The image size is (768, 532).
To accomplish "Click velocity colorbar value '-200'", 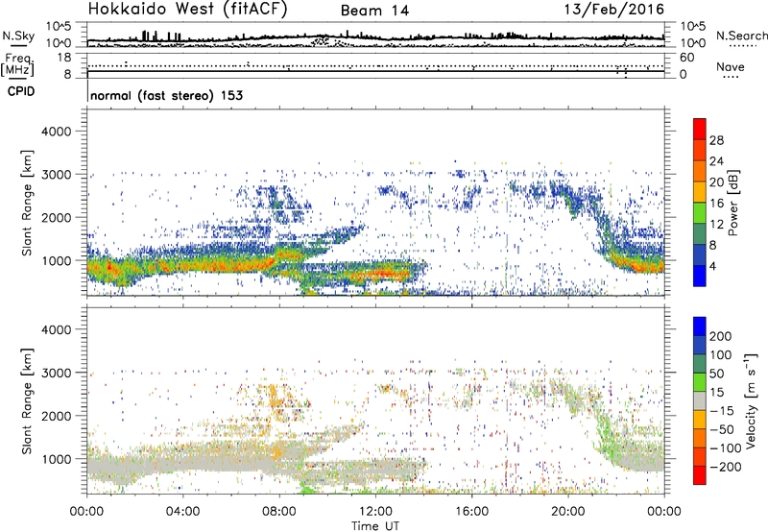I will (724, 467).
